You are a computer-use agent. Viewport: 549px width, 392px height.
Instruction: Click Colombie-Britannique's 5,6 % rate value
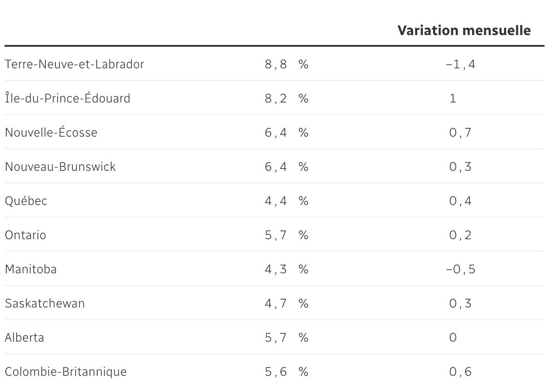point(287,372)
